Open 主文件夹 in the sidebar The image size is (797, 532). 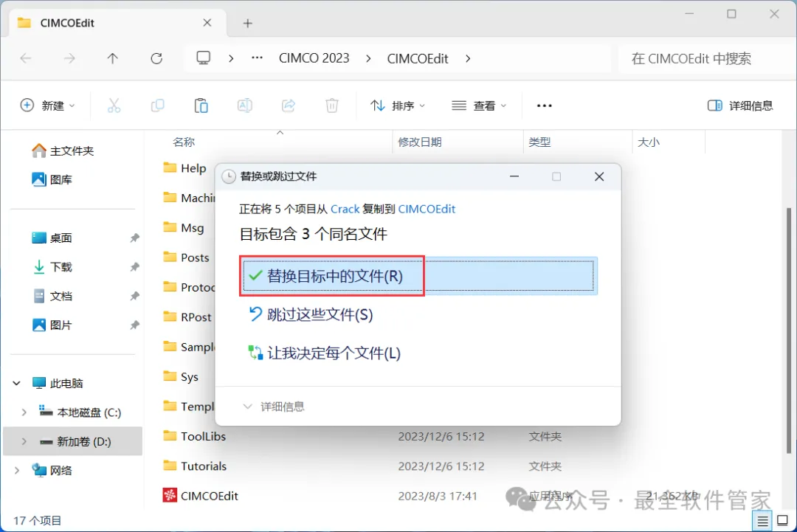coord(63,151)
